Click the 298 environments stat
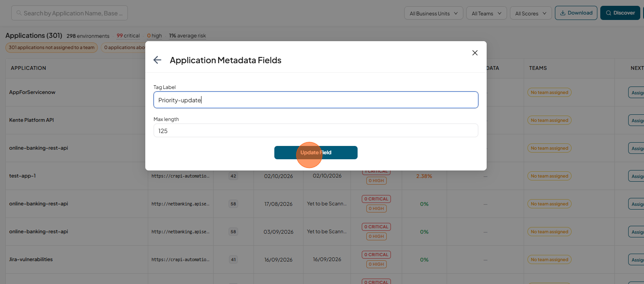Image resolution: width=644 pixels, height=284 pixels. click(x=88, y=36)
